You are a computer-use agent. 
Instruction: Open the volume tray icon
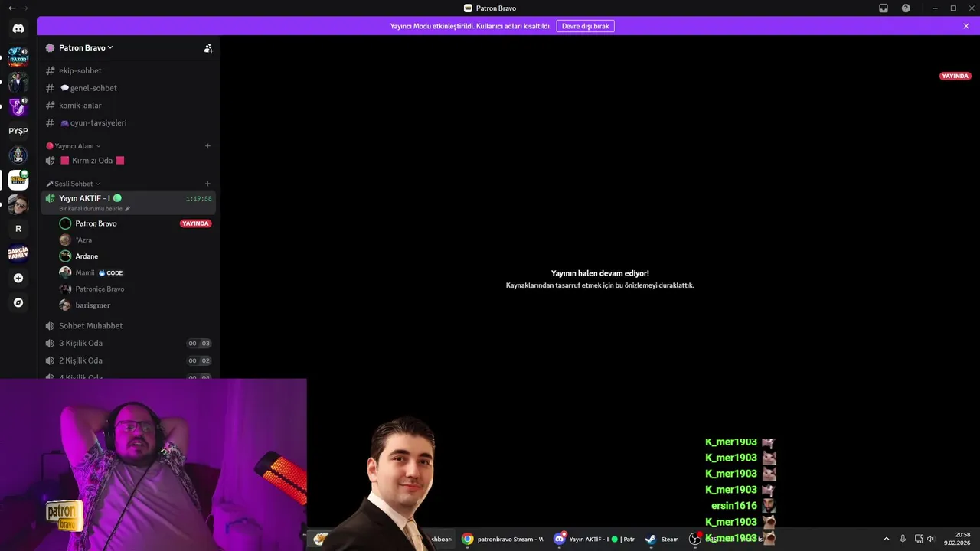pyautogui.click(x=930, y=539)
